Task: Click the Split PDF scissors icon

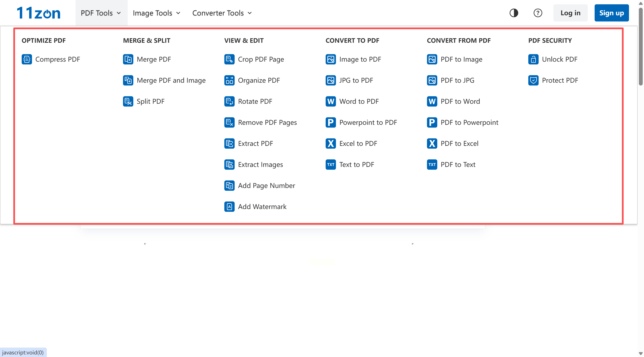Action: click(128, 101)
